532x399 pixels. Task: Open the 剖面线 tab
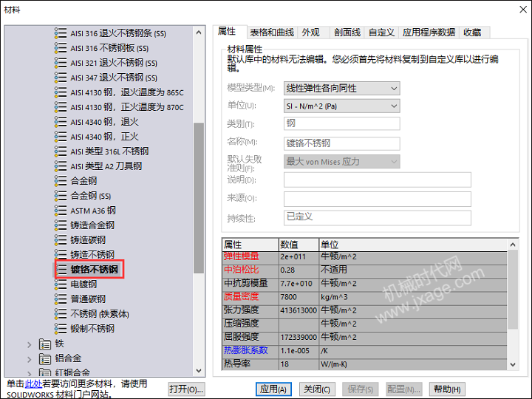[x=347, y=33]
